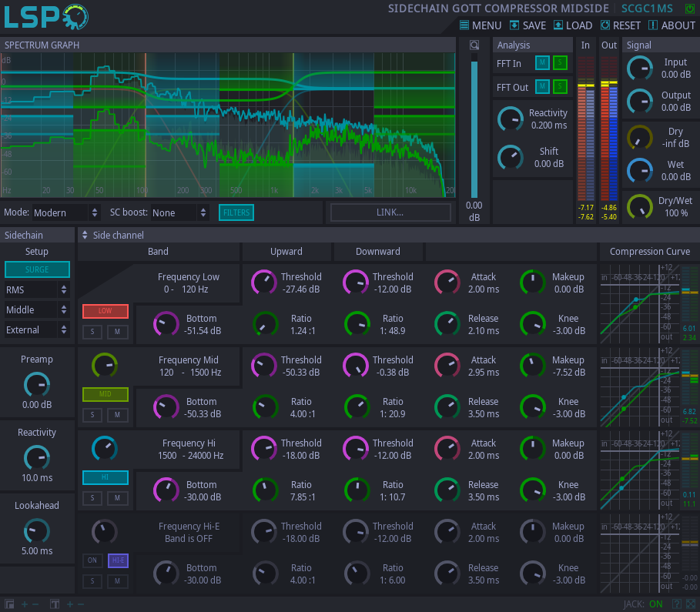Toggle the SURGE button

pyautogui.click(x=37, y=269)
